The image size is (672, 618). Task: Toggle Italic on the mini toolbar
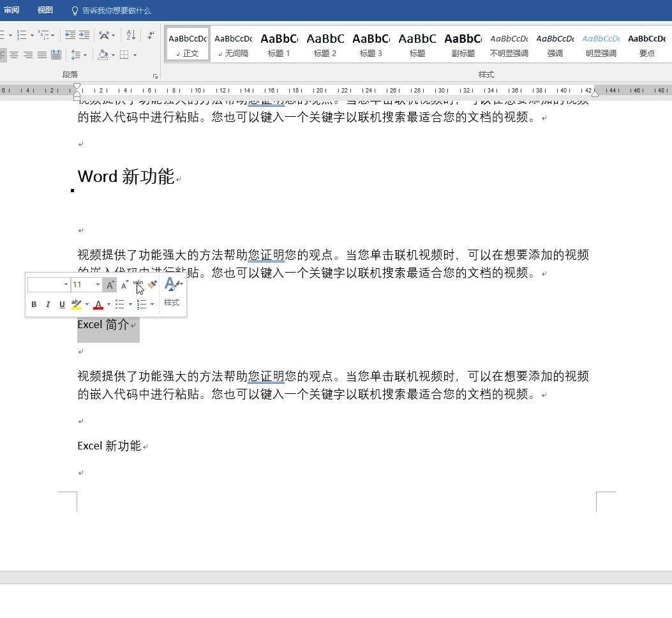(48, 305)
